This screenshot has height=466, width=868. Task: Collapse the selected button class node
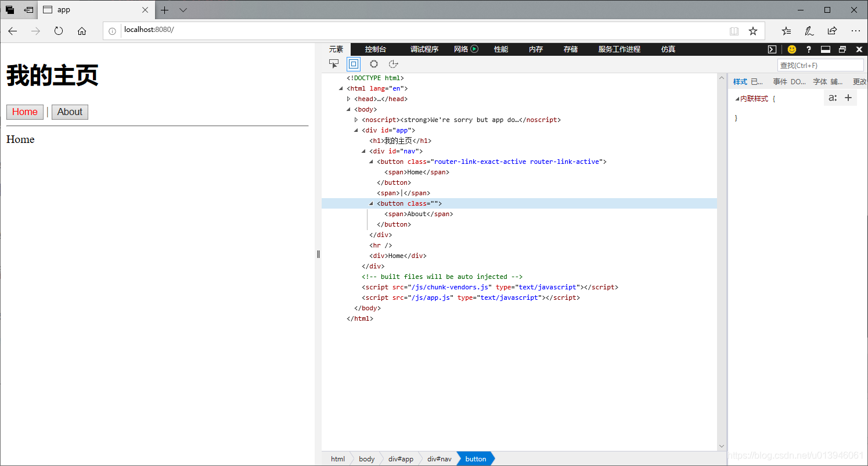click(x=371, y=203)
